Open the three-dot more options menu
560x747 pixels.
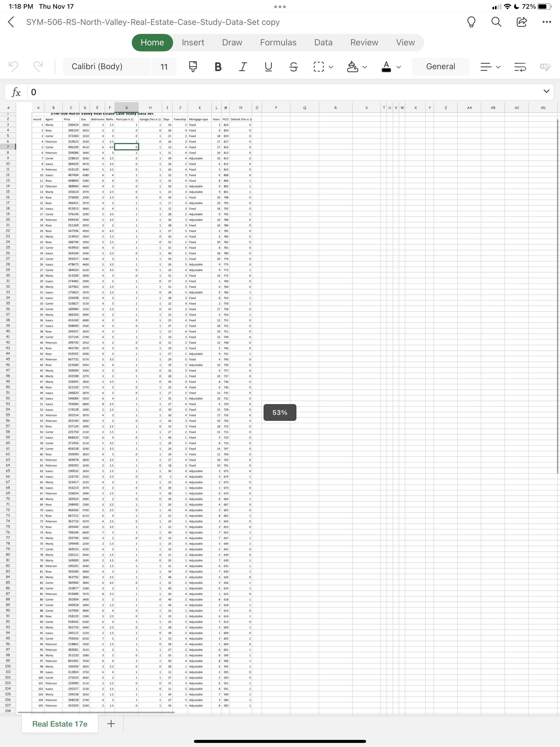pyautogui.click(x=547, y=22)
